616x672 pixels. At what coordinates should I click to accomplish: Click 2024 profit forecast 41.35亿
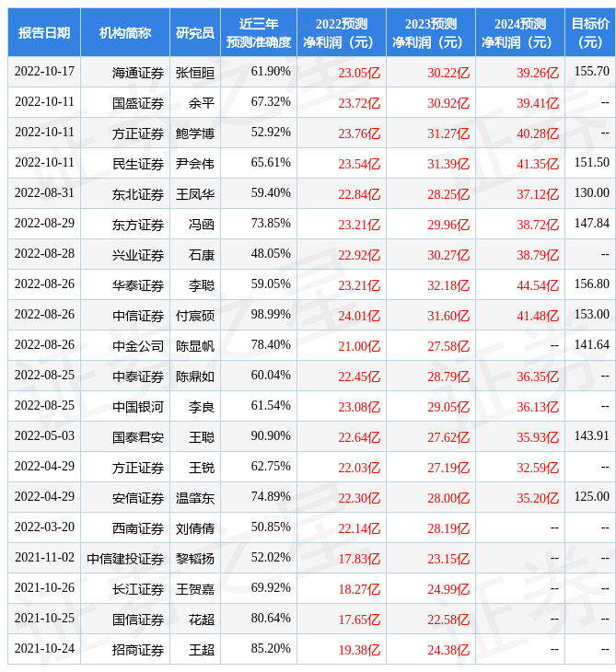click(538, 164)
